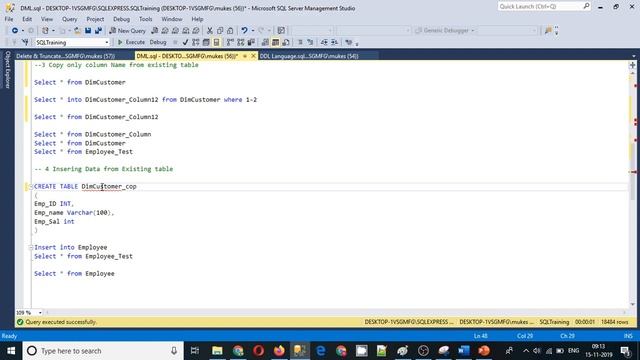Image resolution: width=640 pixels, height=360 pixels.
Task: Click the Execute button
Action: click(x=131, y=42)
